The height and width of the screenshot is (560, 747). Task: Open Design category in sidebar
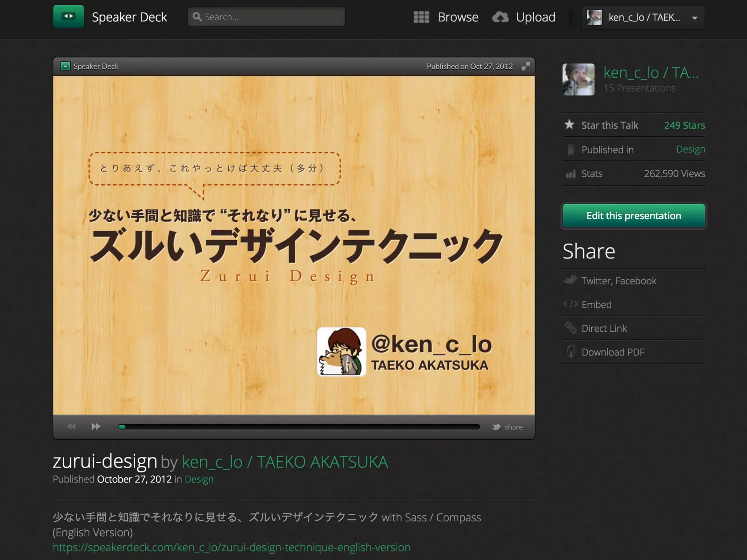690,149
